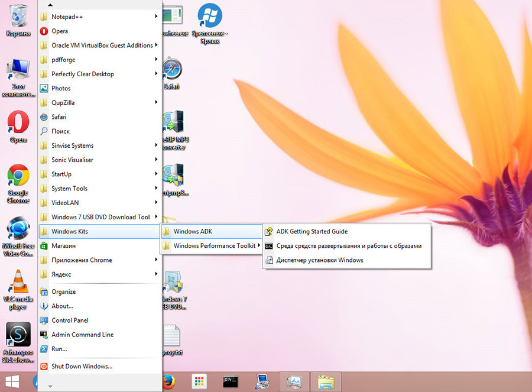Viewport: 532px width, 392px height.
Task: Click the red Shut Down power icon
Action: [x=44, y=366]
